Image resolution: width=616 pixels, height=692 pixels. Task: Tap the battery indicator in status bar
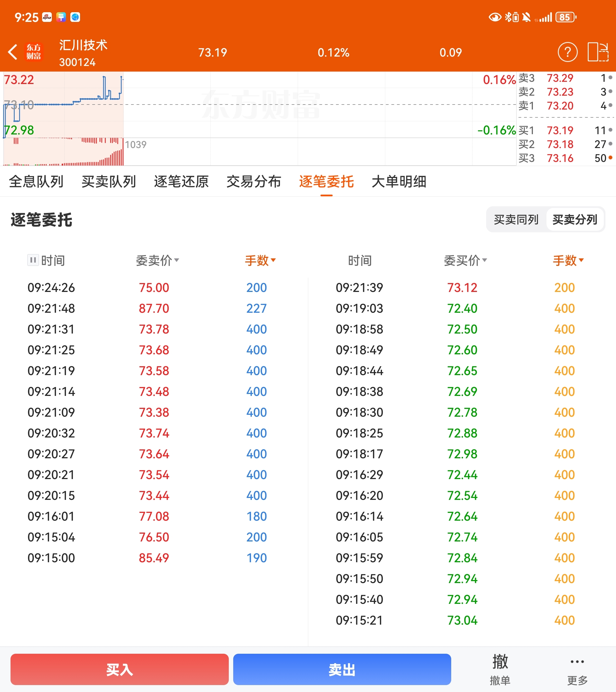[565, 17]
